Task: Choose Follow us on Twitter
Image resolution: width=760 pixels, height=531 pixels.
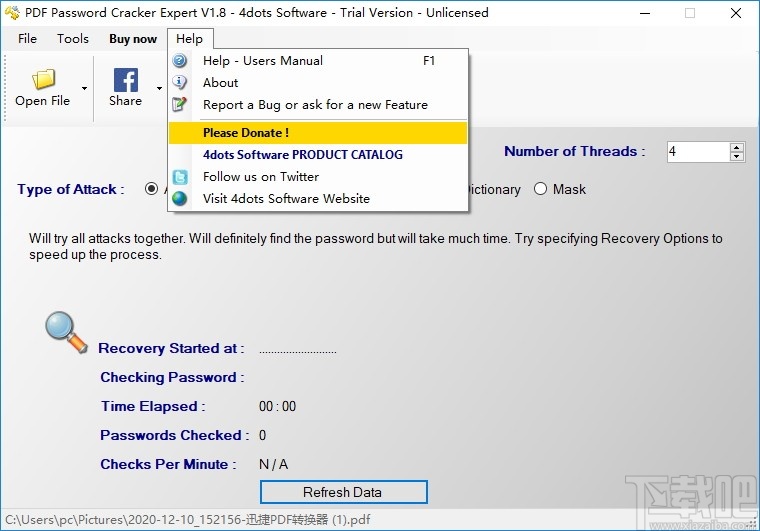Action: 318,177
